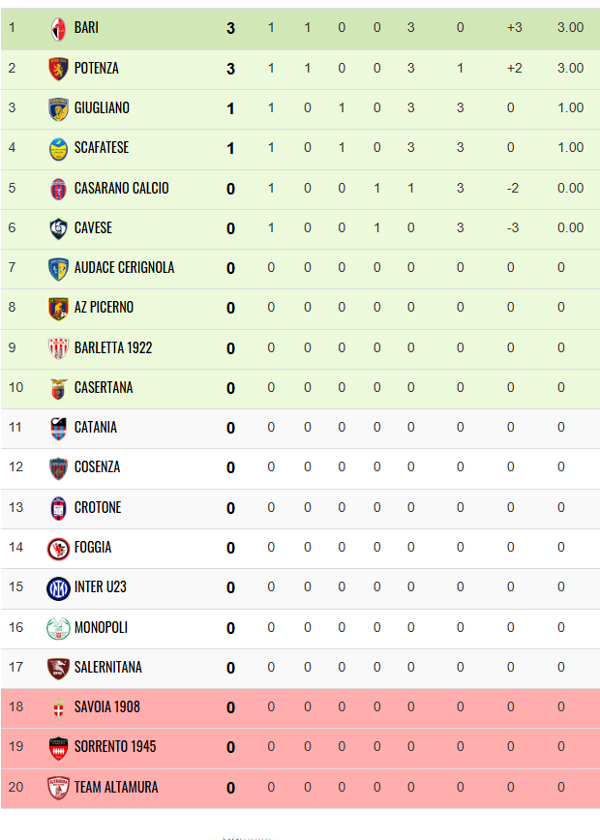Open the Team Altamura name link
Screen dimensions: 600x840
116,787
